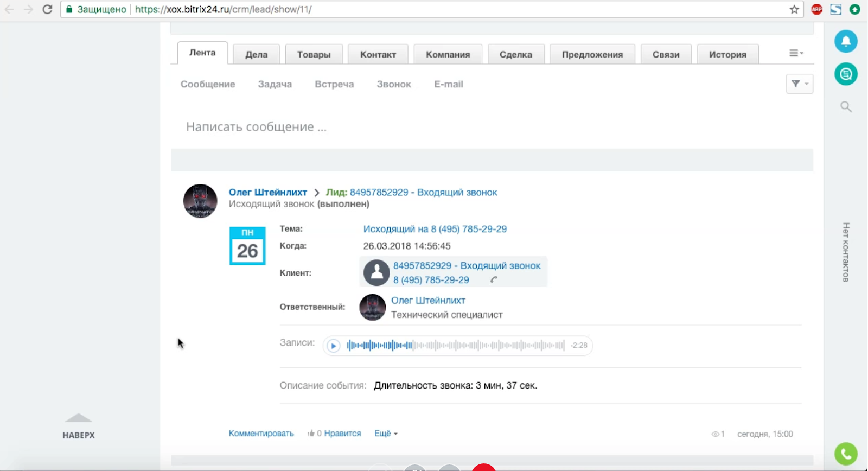Open the Компания tab
Viewport: 868px width, 471px height.
448,54
